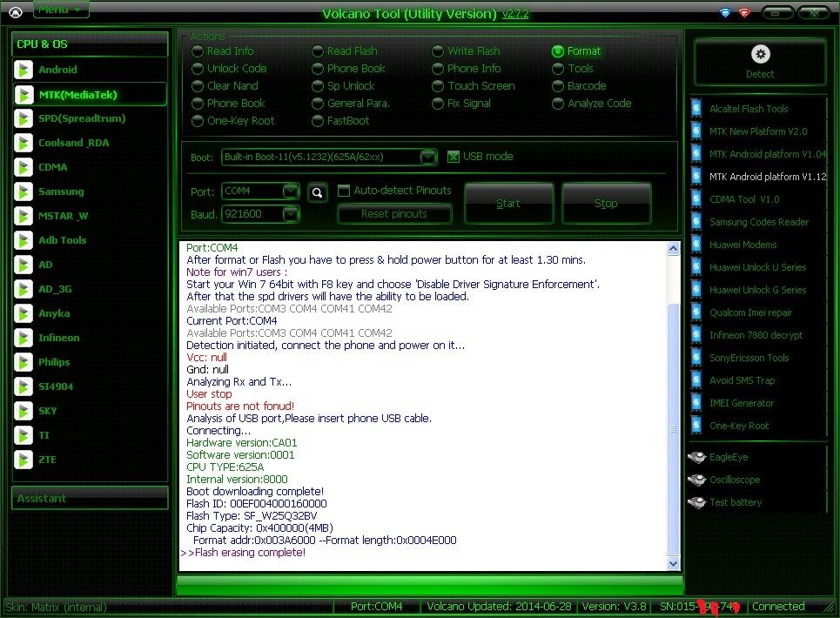This screenshot has height=618, width=840.
Task: Launch Avoid SMS Trap tool icon
Action: pos(696,380)
